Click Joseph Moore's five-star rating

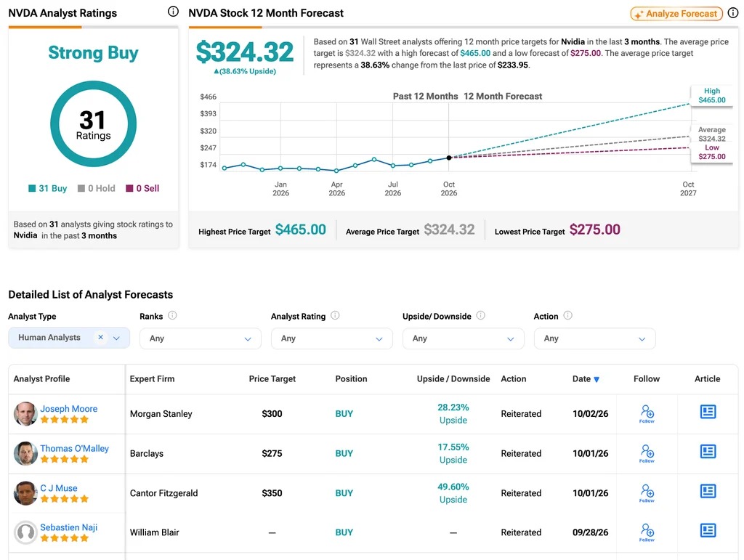click(x=65, y=420)
